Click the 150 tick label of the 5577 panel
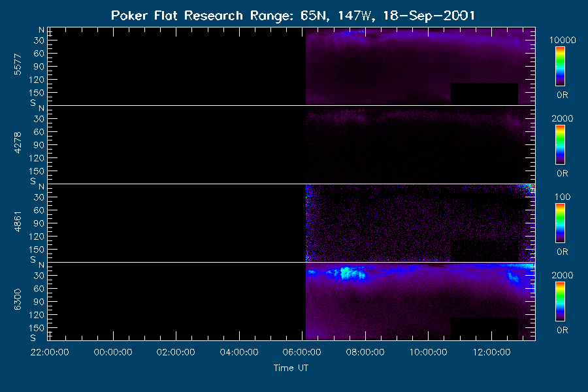The width and height of the screenshot is (588, 392). point(37,93)
